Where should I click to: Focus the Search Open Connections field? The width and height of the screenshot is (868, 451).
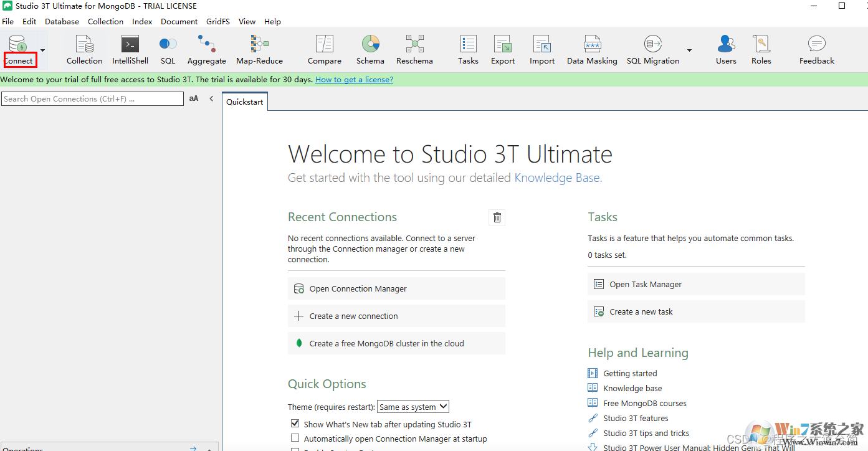pyautogui.click(x=92, y=98)
